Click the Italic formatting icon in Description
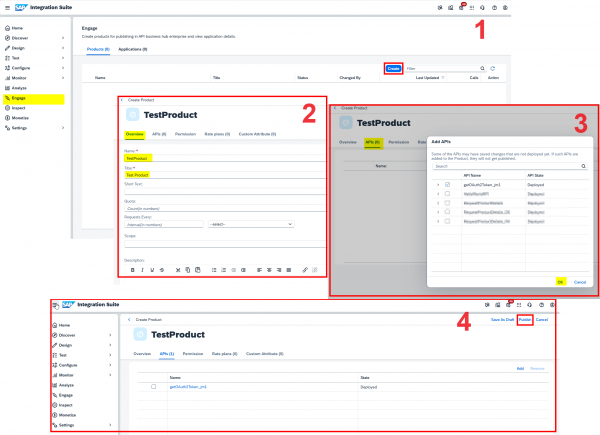The height and width of the screenshot is (435, 600). pyautogui.click(x=140, y=269)
